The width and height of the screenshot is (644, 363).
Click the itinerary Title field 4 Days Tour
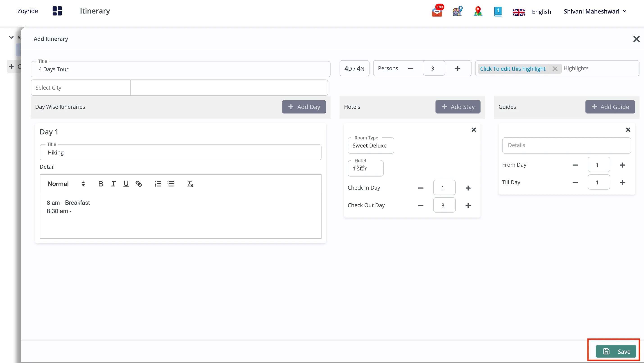pyautogui.click(x=180, y=69)
